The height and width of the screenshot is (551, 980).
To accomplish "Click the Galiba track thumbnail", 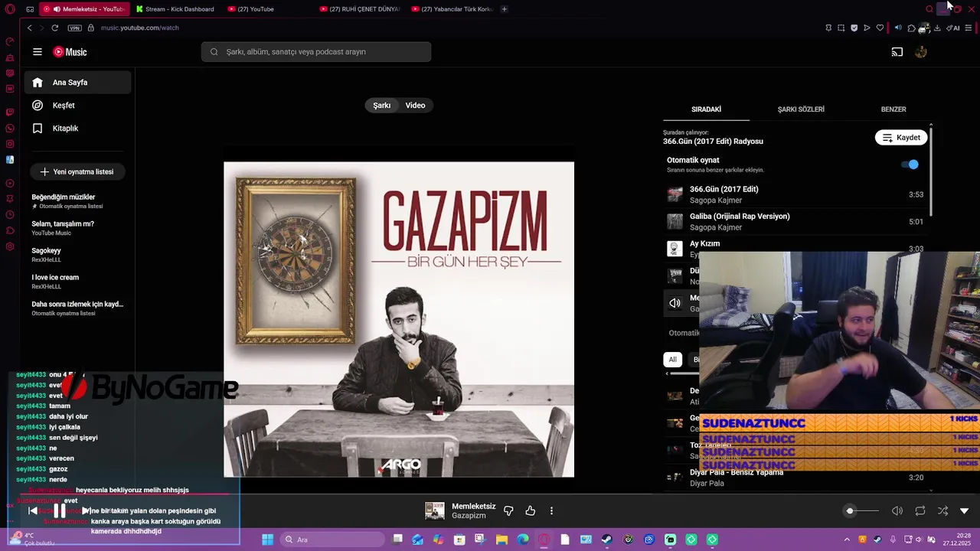I will coord(675,222).
